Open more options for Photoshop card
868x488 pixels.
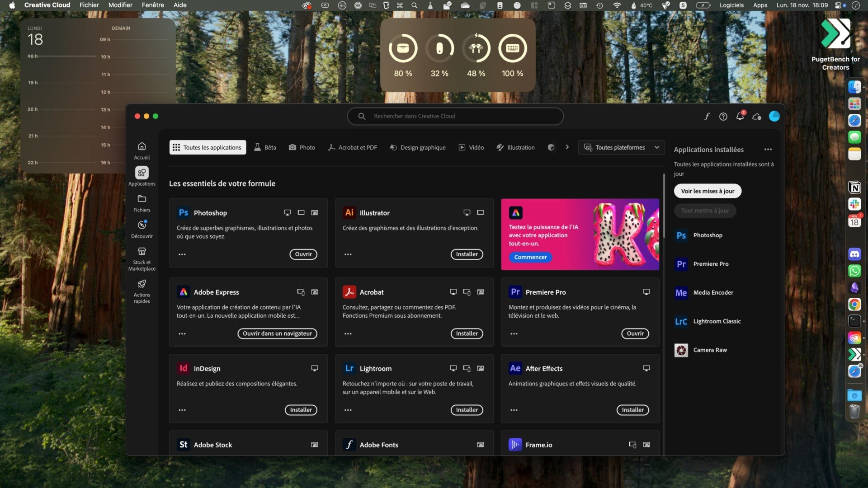point(182,254)
